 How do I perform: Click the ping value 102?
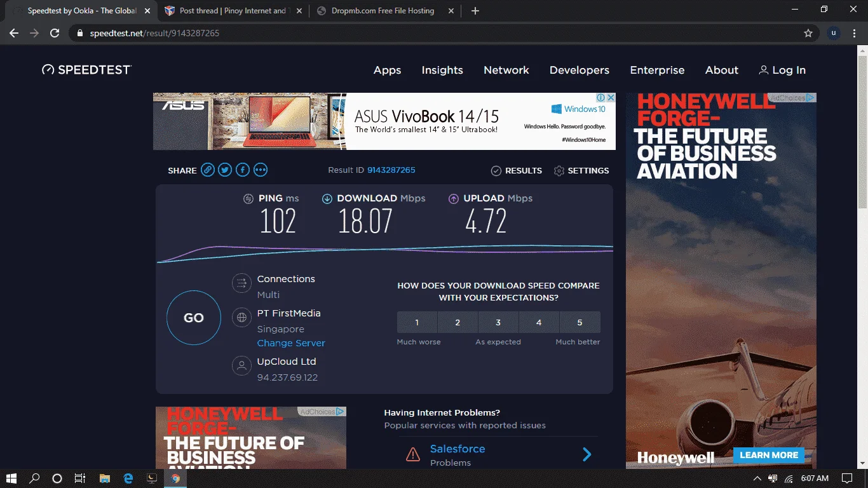click(x=278, y=222)
